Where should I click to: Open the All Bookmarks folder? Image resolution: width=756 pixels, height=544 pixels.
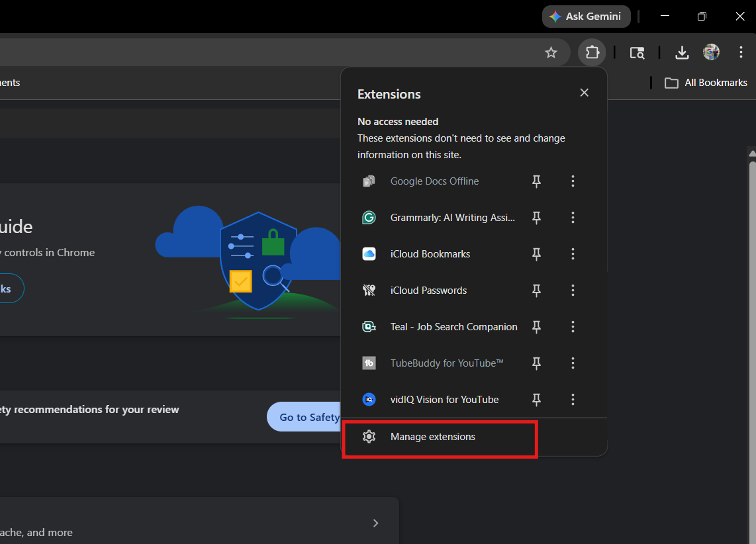tap(706, 83)
